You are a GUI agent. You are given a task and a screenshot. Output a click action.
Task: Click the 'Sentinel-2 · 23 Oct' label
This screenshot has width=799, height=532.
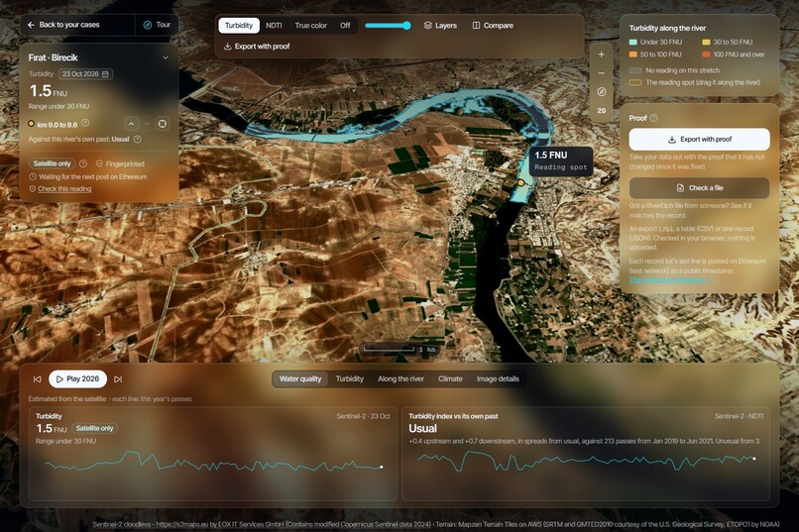coord(363,416)
